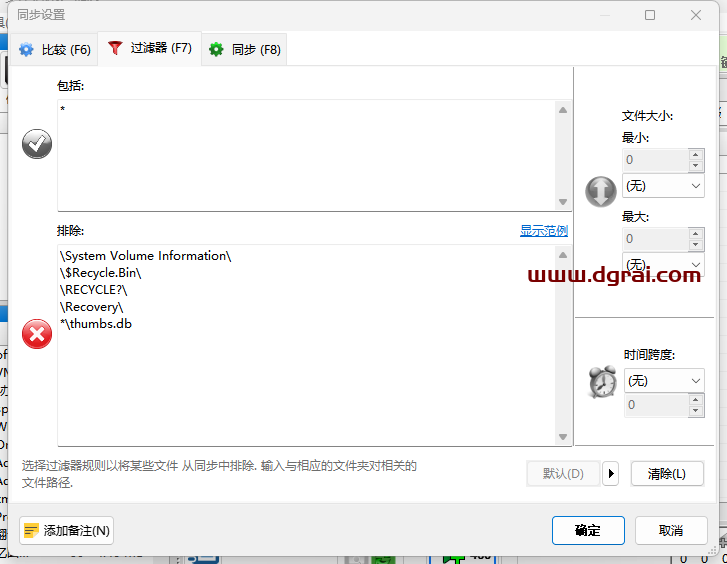The width and height of the screenshot is (727, 564).
Task: Click the \$Recycle.Bin\ exclude entry
Action: pyautogui.click(x=101, y=273)
